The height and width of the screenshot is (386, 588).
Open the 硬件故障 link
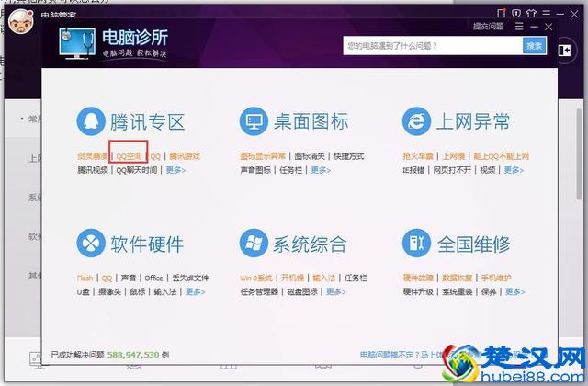pyautogui.click(x=418, y=278)
